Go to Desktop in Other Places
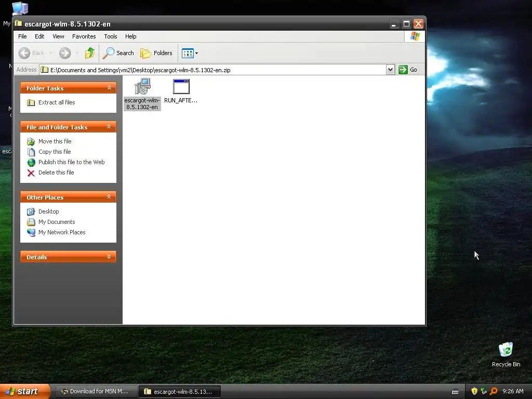 pyautogui.click(x=48, y=211)
